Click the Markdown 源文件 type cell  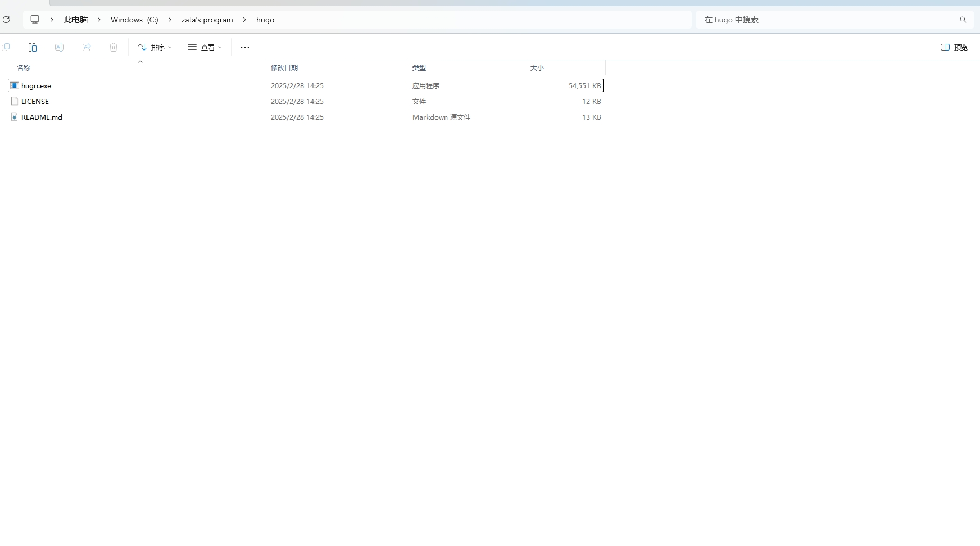[441, 117]
